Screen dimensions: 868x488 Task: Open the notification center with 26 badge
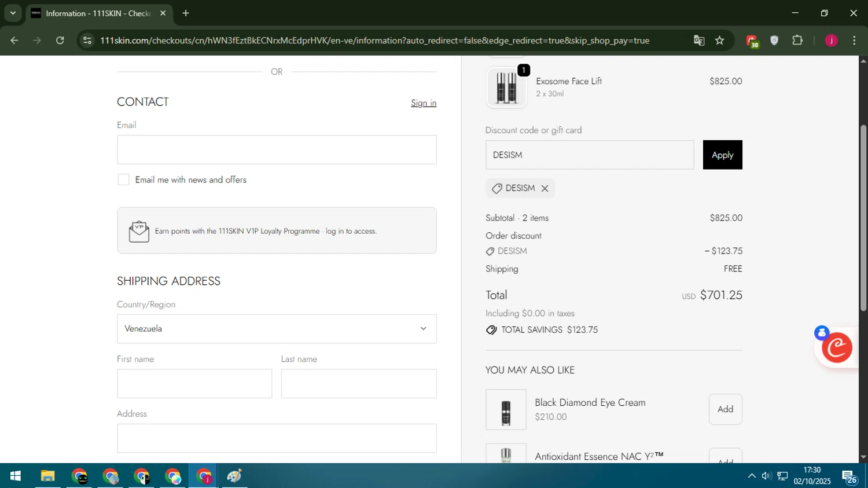click(850, 477)
